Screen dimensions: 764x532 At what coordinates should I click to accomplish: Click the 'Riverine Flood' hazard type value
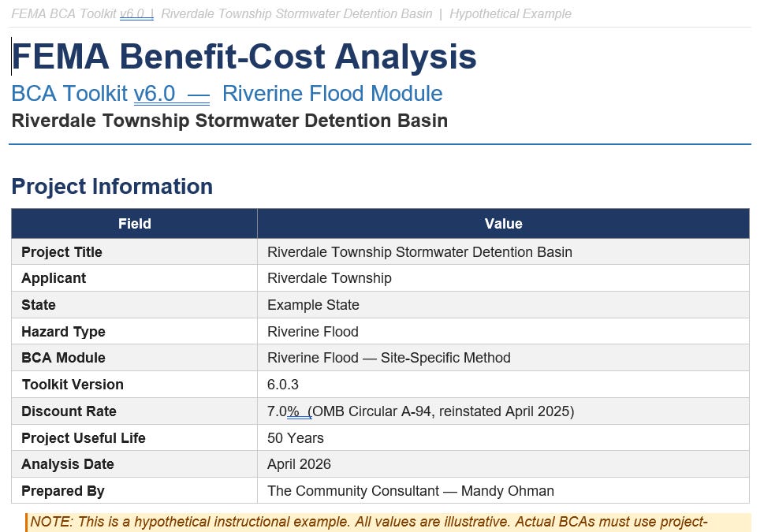(313, 332)
